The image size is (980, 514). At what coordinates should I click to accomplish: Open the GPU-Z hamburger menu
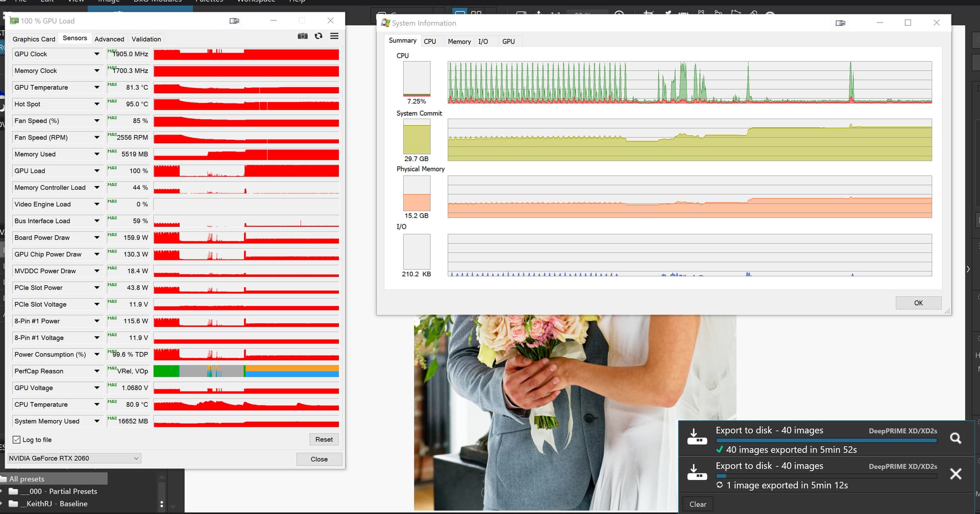(334, 36)
